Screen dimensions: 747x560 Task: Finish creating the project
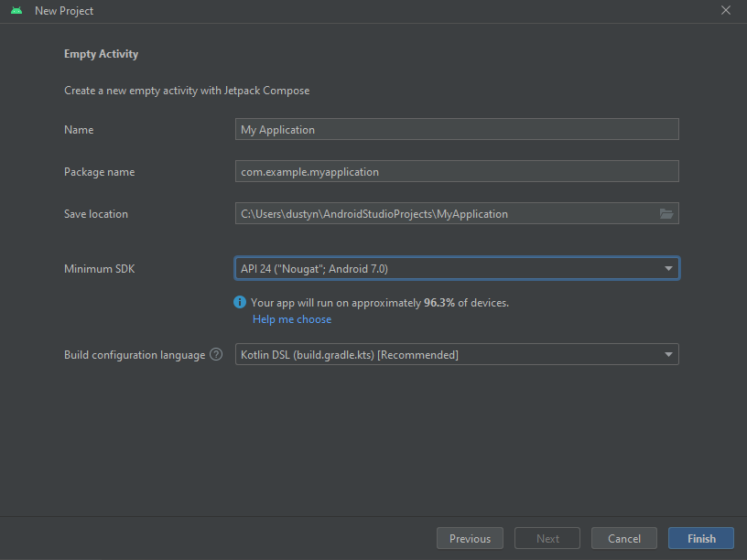point(701,539)
